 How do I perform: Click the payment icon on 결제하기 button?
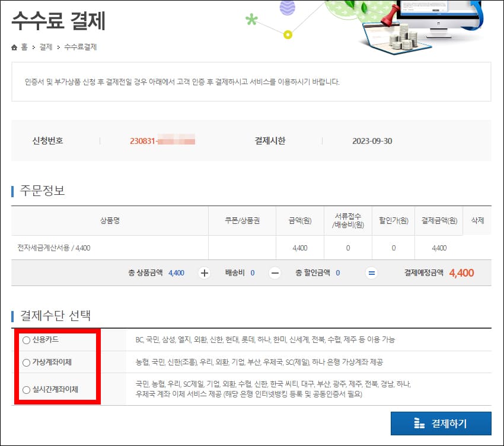tap(419, 423)
